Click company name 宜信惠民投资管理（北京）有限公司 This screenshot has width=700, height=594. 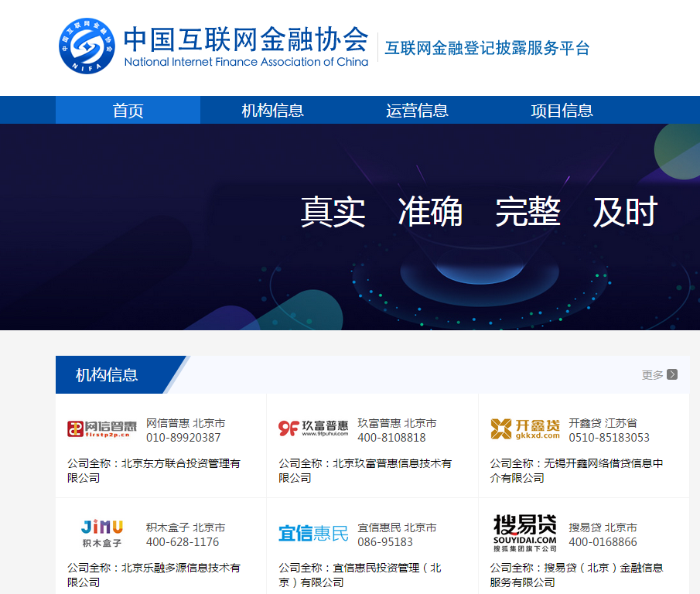(x=360, y=575)
